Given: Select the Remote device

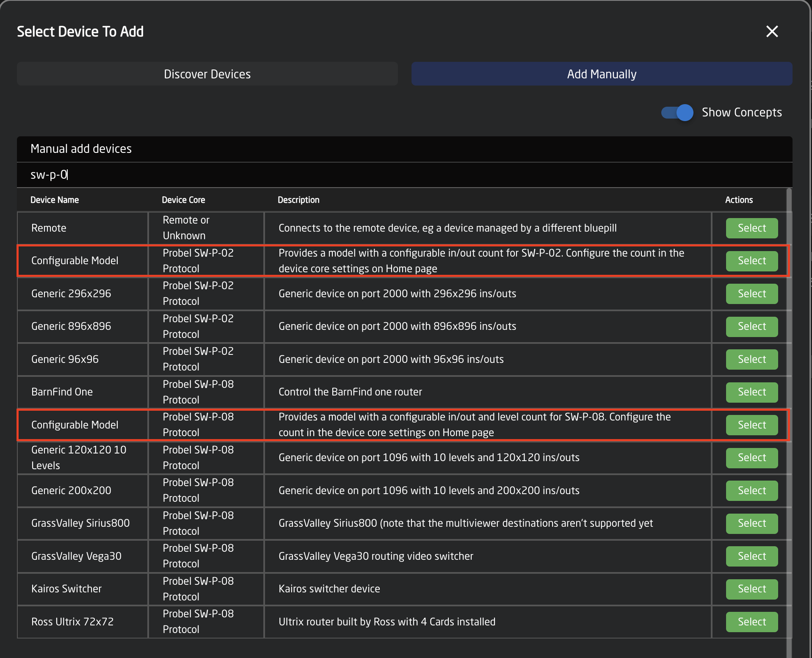Looking at the screenshot, I should click(x=752, y=228).
